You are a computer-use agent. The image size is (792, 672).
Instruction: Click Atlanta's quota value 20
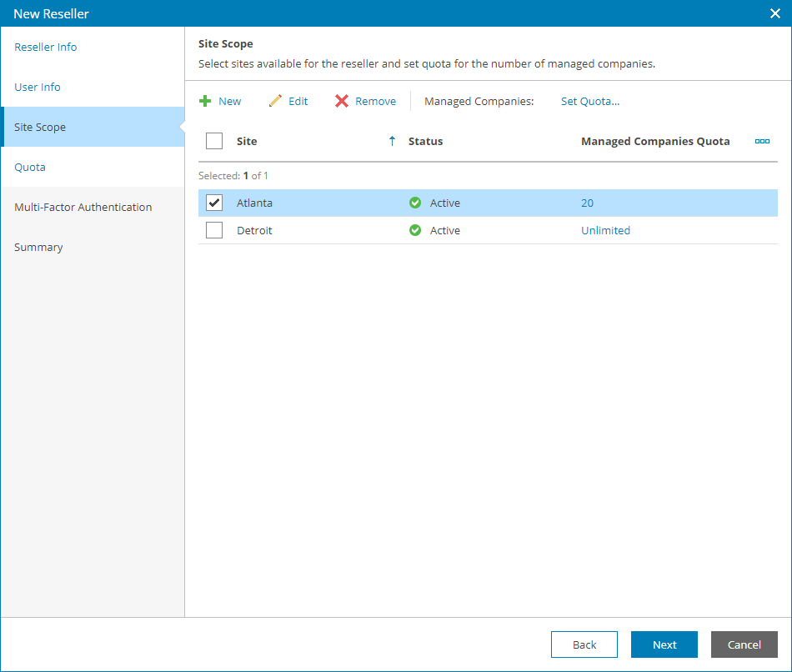click(x=588, y=203)
